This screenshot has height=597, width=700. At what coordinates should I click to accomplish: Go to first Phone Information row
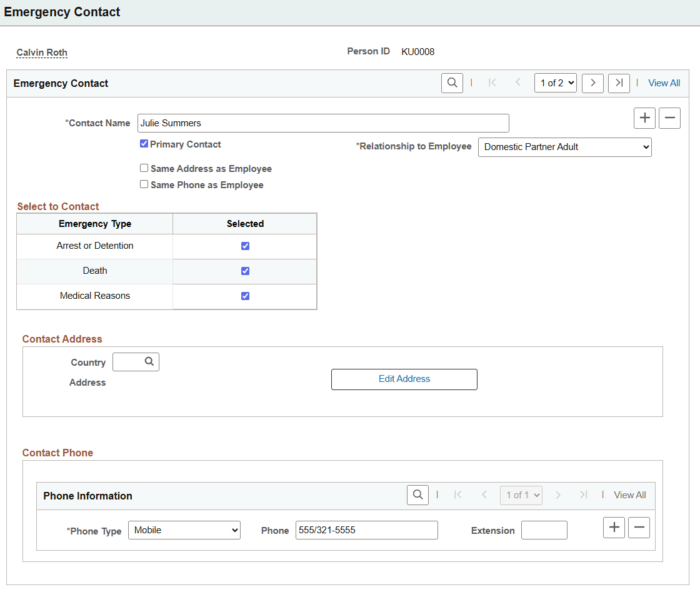(x=457, y=494)
